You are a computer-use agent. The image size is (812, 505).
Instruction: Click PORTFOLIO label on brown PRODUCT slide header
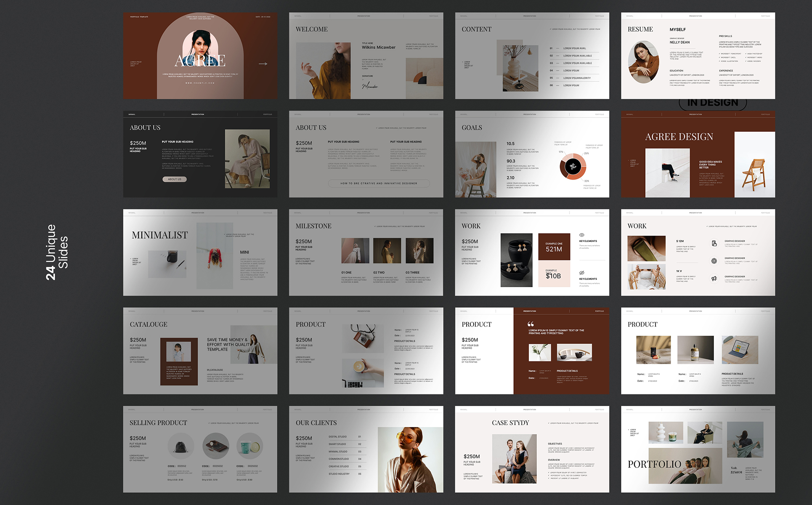pos(599,311)
